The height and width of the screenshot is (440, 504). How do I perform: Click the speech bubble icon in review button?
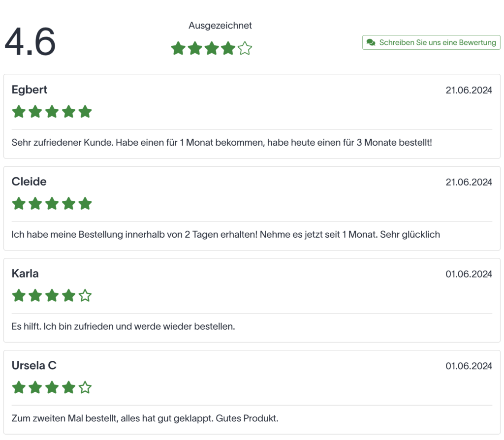(371, 43)
